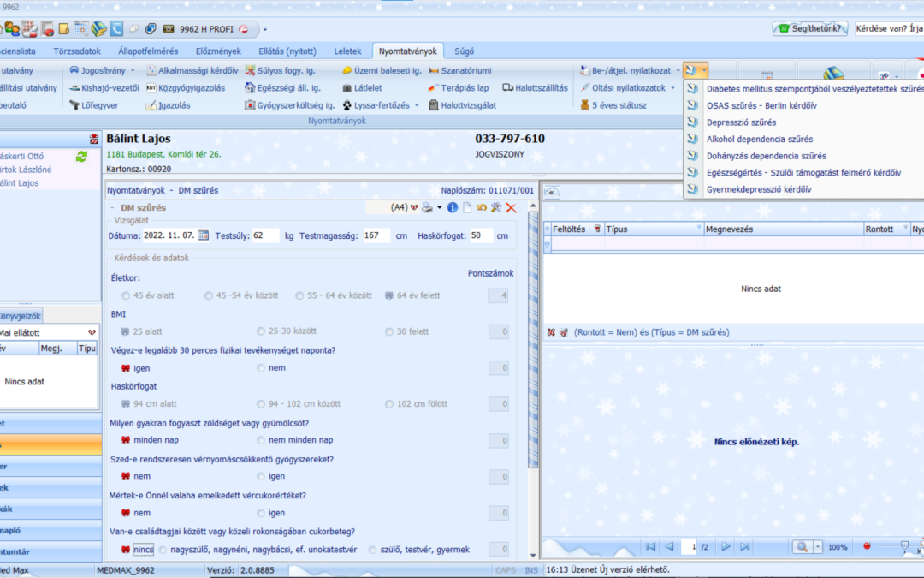
Task: Select 'nem minden nap' vegetable option
Action: tap(262, 440)
